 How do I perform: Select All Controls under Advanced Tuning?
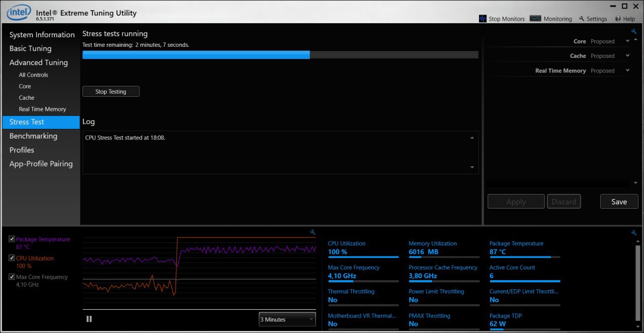pyautogui.click(x=34, y=75)
